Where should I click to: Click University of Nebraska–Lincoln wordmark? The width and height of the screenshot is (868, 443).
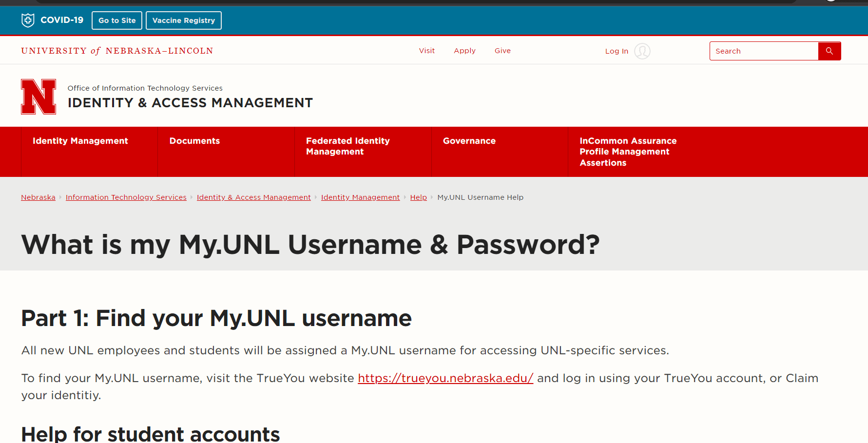click(x=117, y=51)
